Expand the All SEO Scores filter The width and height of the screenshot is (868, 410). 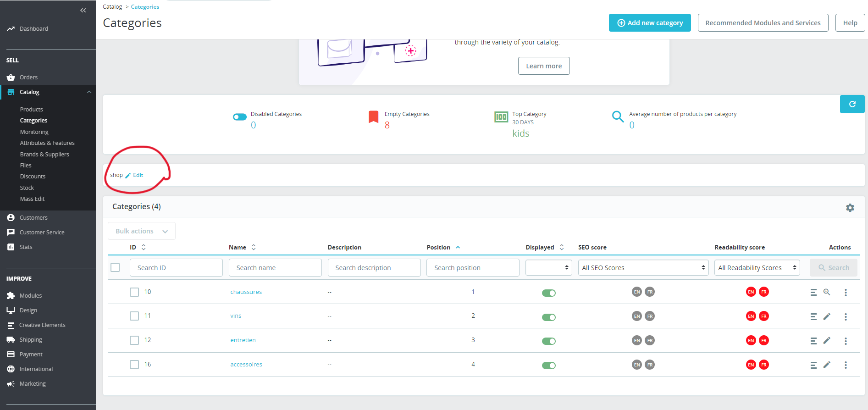643,268
